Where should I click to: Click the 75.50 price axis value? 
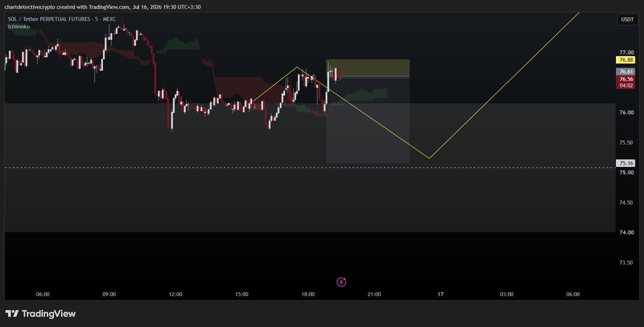pyautogui.click(x=626, y=142)
